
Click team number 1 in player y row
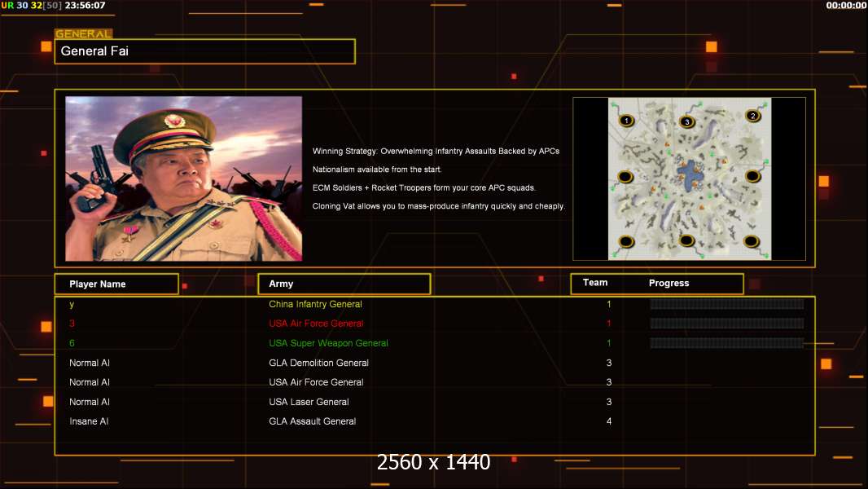point(609,304)
